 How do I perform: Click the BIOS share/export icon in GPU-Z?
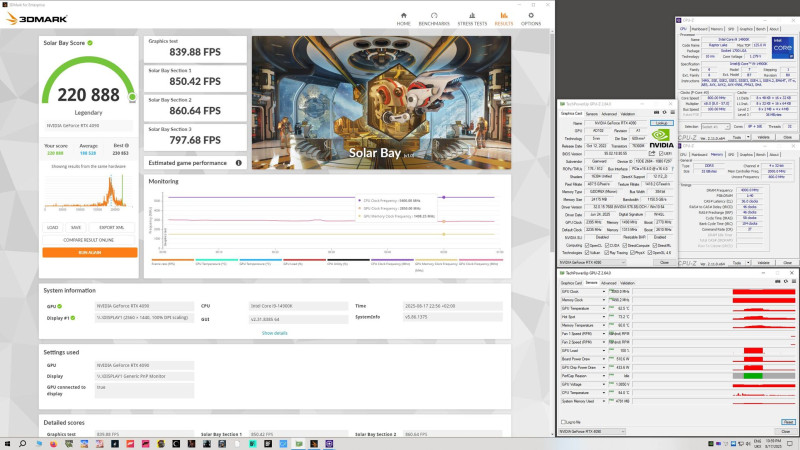pos(652,153)
